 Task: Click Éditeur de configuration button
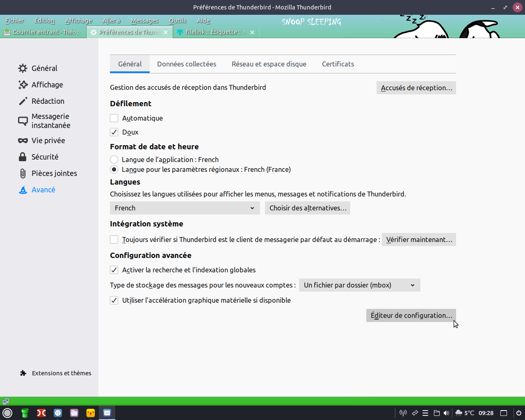411,315
